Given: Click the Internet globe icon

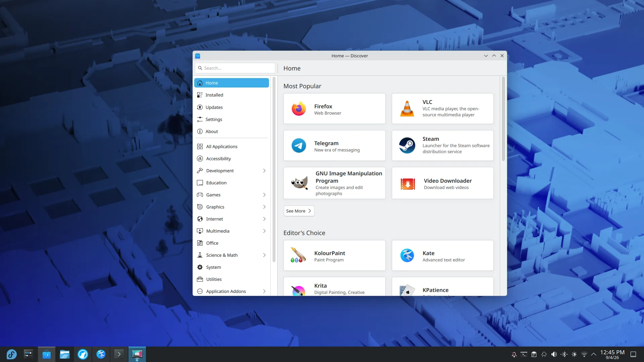Looking at the screenshot, I should tap(200, 219).
